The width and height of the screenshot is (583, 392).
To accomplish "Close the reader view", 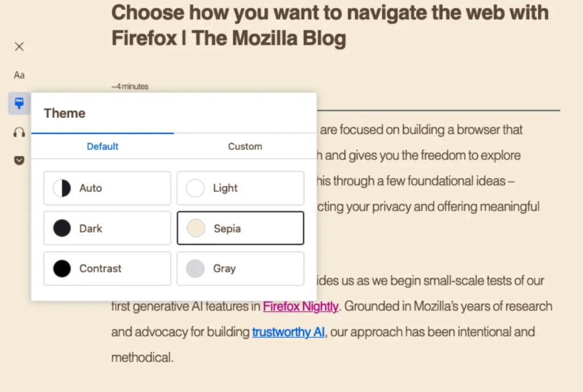I will tap(19, 47).
